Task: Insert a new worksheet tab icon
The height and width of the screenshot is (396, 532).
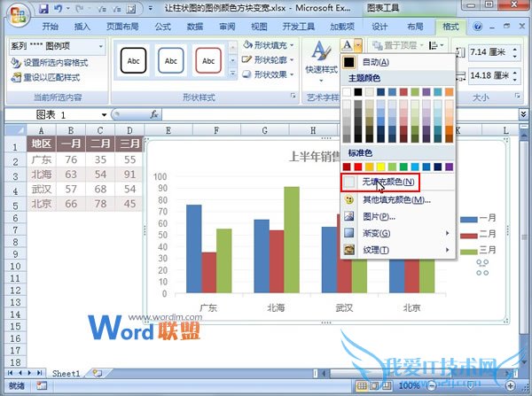Action: pyautogui.click(x=98, y=373)
